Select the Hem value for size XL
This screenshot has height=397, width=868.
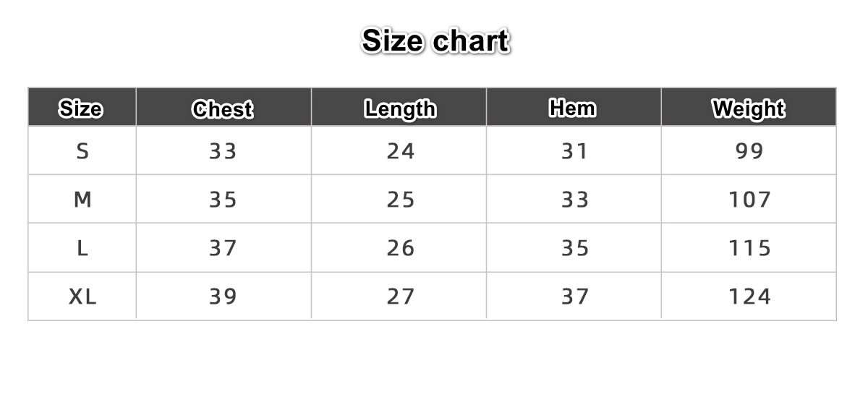point(574,296)
